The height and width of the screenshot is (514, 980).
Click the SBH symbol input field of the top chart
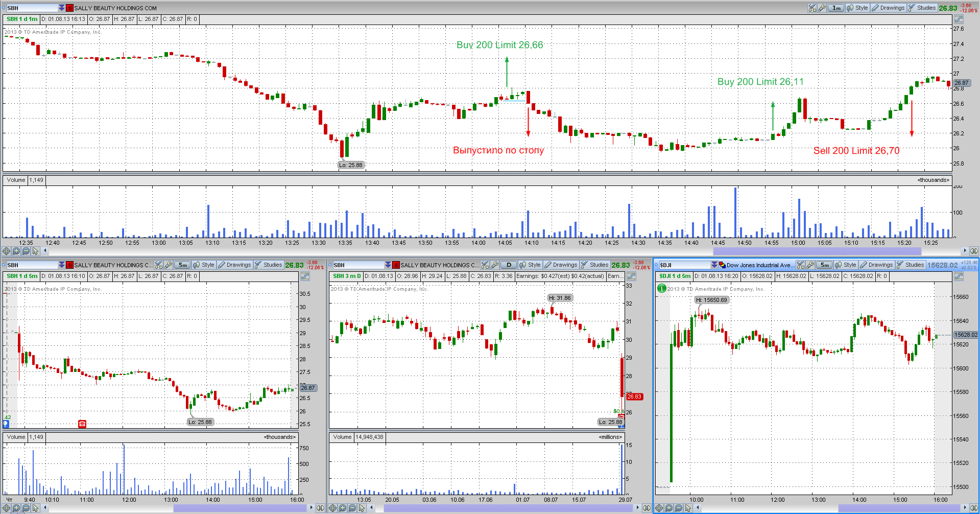coord(32,8)
